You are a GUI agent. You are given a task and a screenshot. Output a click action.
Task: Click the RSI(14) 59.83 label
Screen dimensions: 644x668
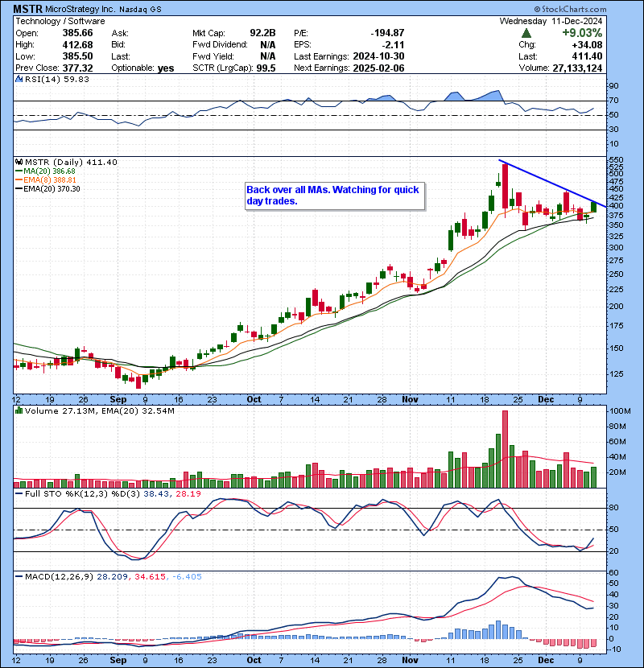pyautogui.click(x=56, y=79)
